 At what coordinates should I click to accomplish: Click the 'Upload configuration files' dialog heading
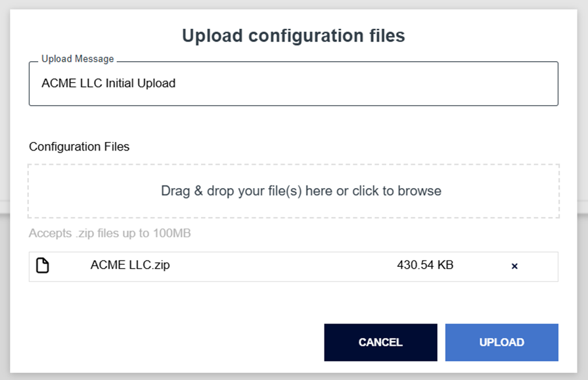pyautogui.click(x=293, y=36)
